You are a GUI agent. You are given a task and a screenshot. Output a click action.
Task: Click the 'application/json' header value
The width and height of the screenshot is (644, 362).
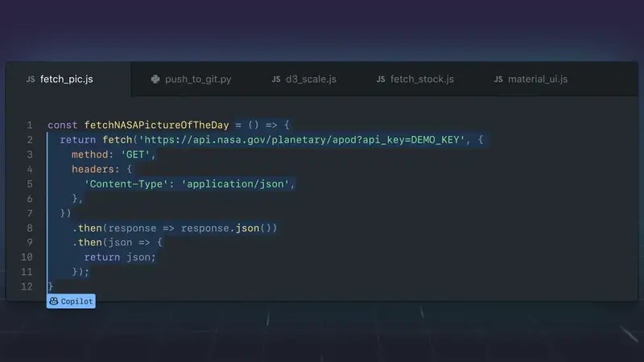[238, 184]
